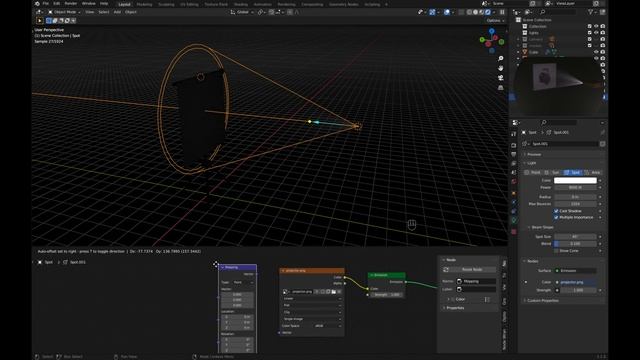
Task: Switch to the Layout workspace tab
Action: pos(124,4)
